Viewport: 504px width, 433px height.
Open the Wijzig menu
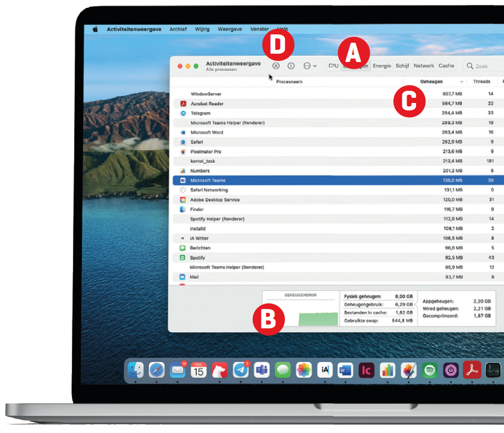(202, 29)
